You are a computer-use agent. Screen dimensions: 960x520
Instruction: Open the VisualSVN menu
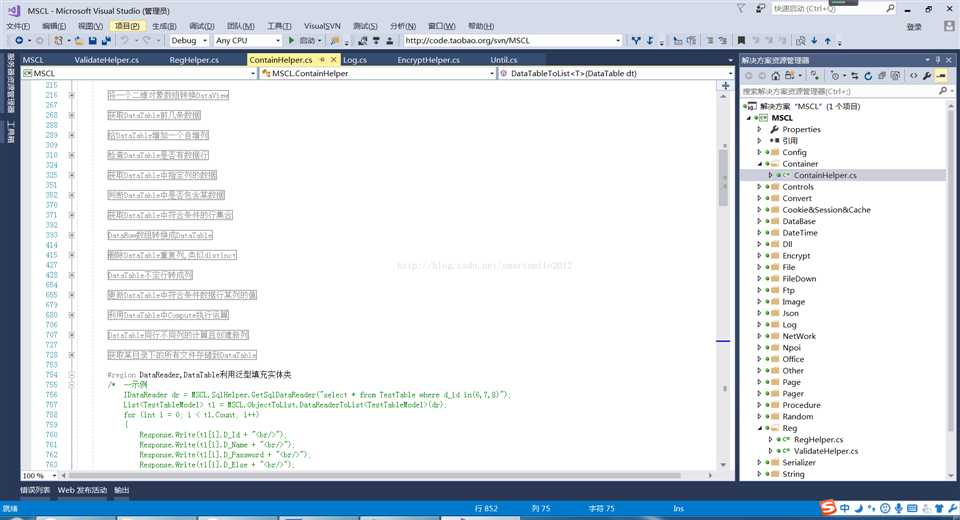pyautogui.click(x=322, y=26)
